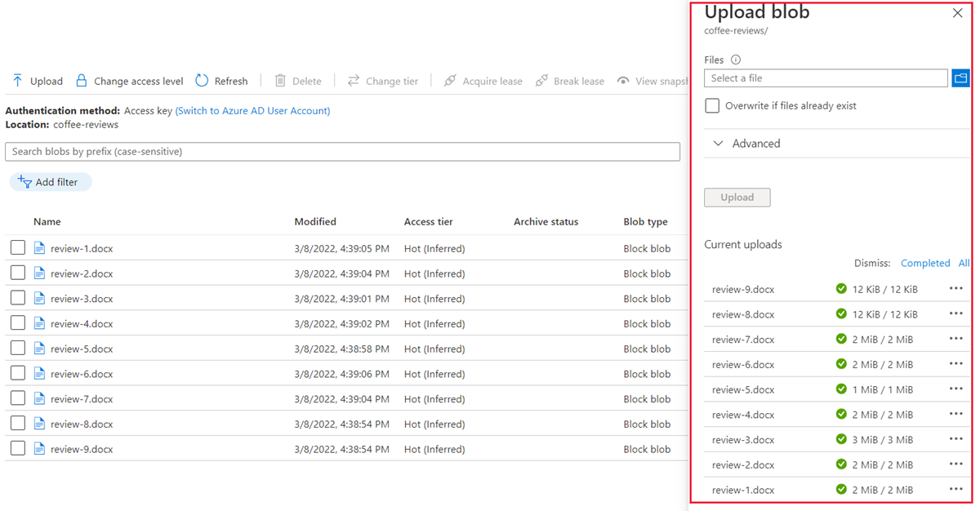Viewport: 980px width, 511px height.
Task: Click the Delete trash icon
Action: tap(280, 81)
